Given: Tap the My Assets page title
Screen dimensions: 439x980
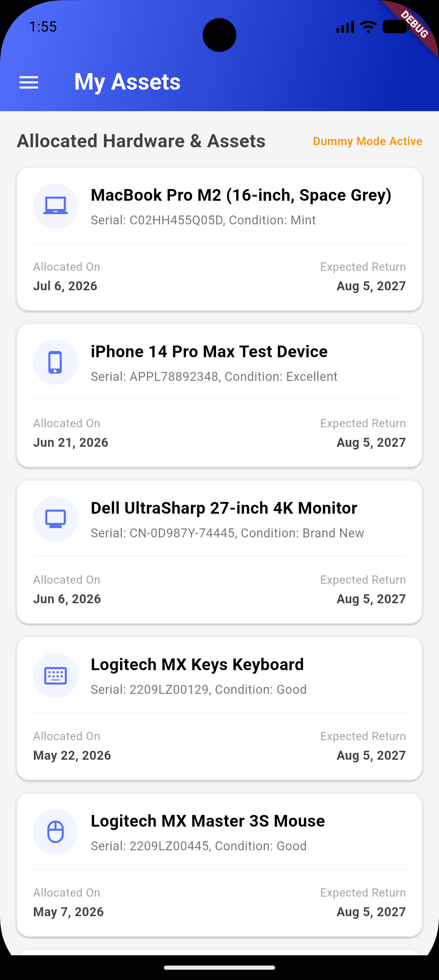Looking at the screenshot, I should click(x=127, y=82).
